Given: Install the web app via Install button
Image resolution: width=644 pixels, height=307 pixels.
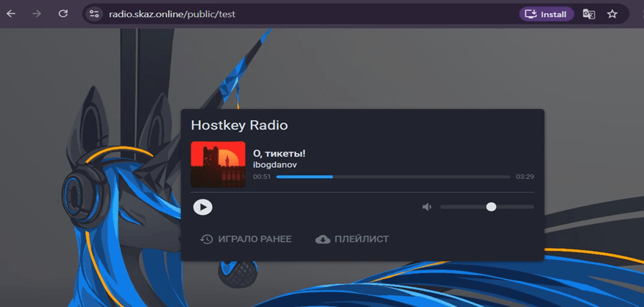Looking at the screenshot, I should (546, 14).
